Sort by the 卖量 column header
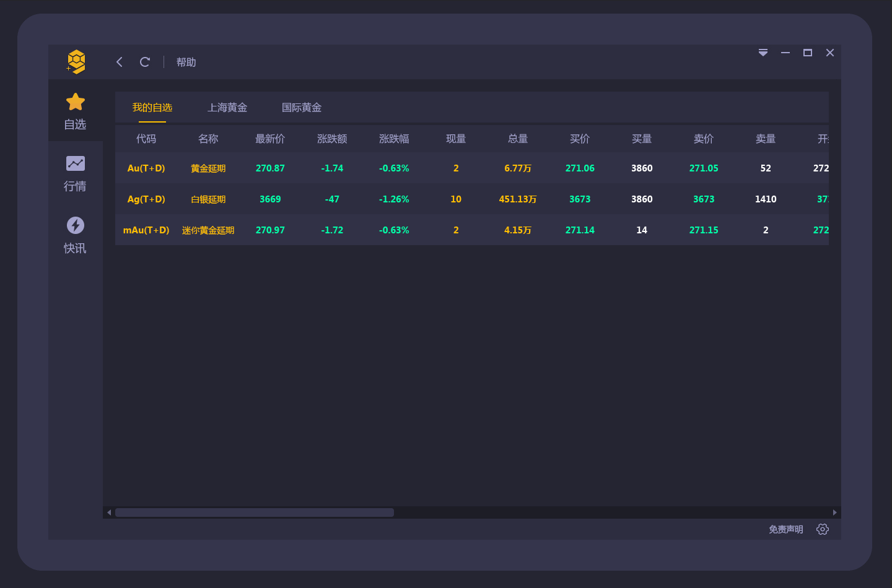Image resolution: width=892 pixels, height=588 pixels. pyautogui.click(x=766, y=139)
